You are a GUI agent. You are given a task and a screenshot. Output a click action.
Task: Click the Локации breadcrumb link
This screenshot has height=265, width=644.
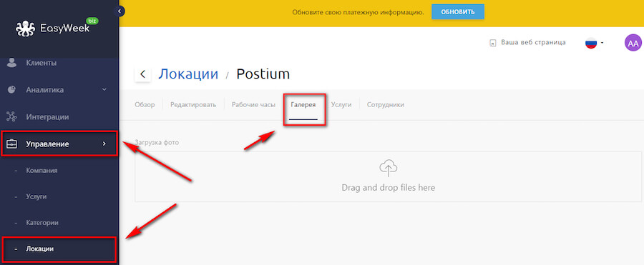coord(188,74)
